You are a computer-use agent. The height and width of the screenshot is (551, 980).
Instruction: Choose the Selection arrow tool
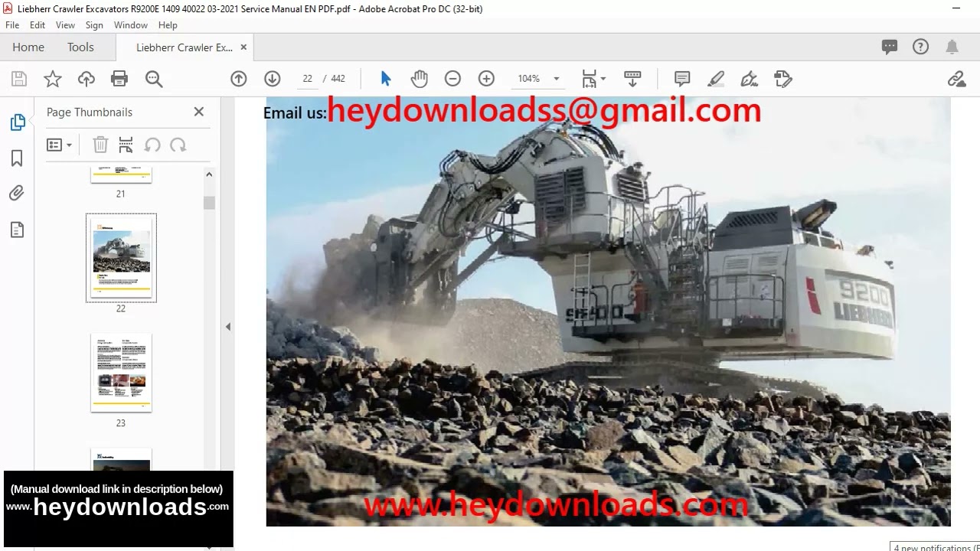coord(385,79)
